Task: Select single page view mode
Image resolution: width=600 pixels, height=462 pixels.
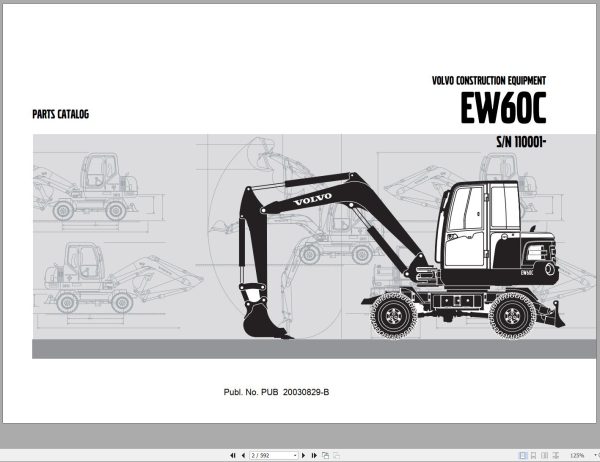Action: (x=522, y=455)
